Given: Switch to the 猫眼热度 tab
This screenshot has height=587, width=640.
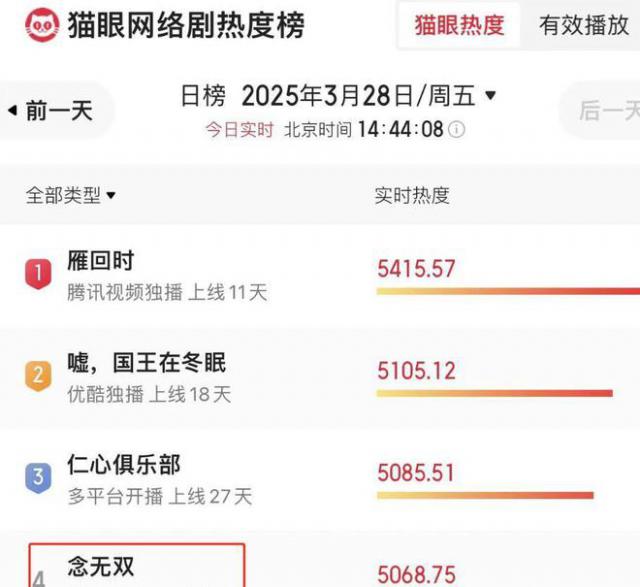Looking at the screenshot, I should 460,26.
